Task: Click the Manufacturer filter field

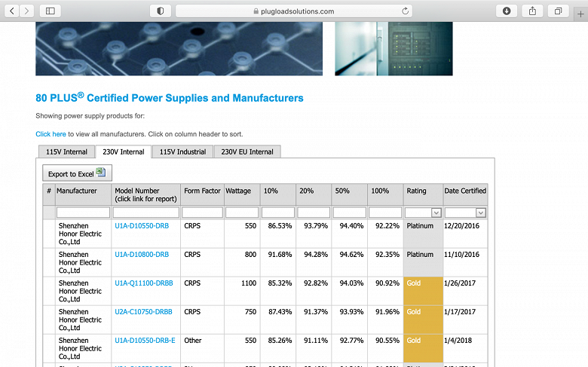Action: tap(83, 213)
